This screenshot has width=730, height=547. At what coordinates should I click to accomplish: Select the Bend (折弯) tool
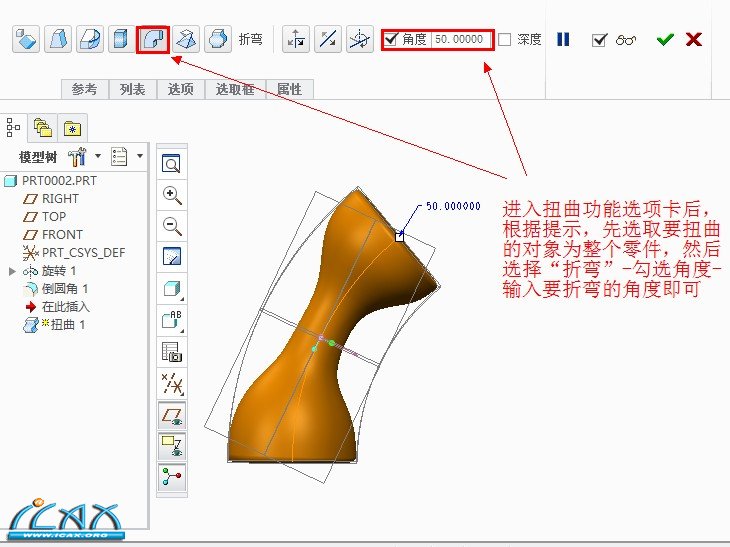153,39
